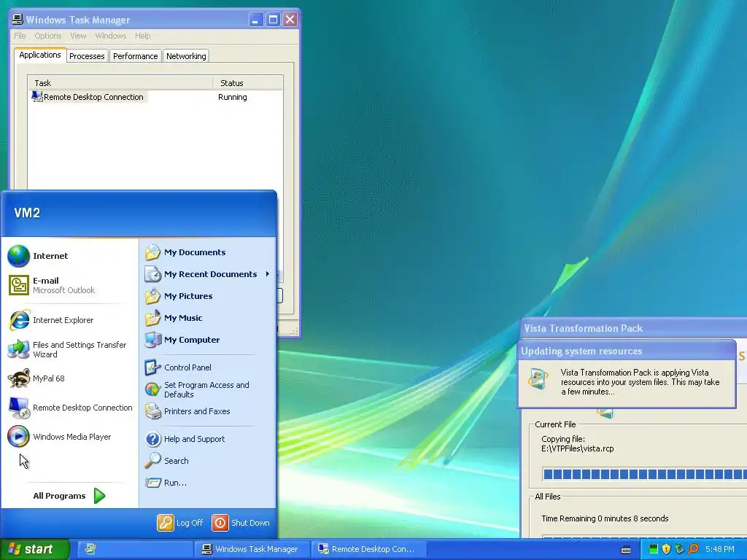Open Set Program Access and Defaults
This screenshot has height=560, width=747.
pos(197,389)
